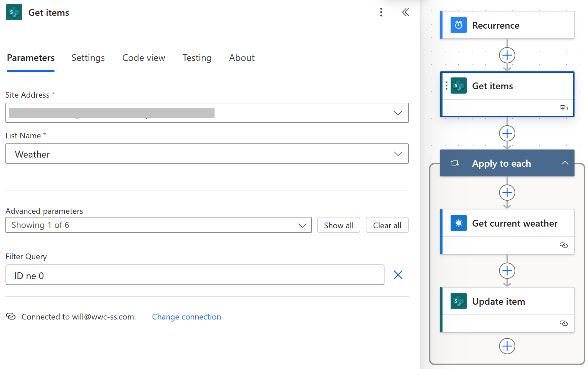
Task: Click the SharePoint icon on Update item card
Action: pos(459,301)
